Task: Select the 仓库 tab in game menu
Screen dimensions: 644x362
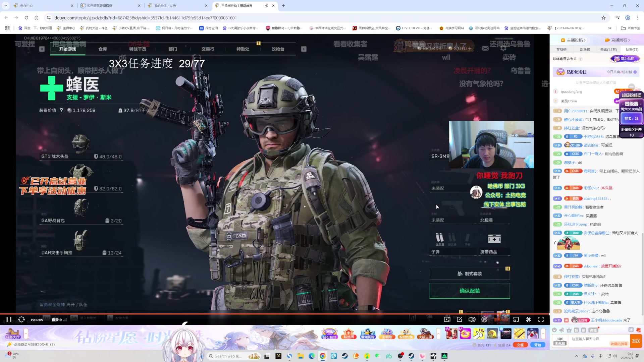Action: (x=103, y=49)
